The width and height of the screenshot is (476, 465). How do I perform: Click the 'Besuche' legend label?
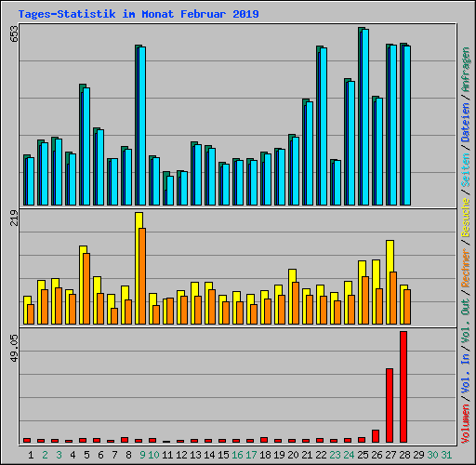pyautogui.click(x=466, y=218)
